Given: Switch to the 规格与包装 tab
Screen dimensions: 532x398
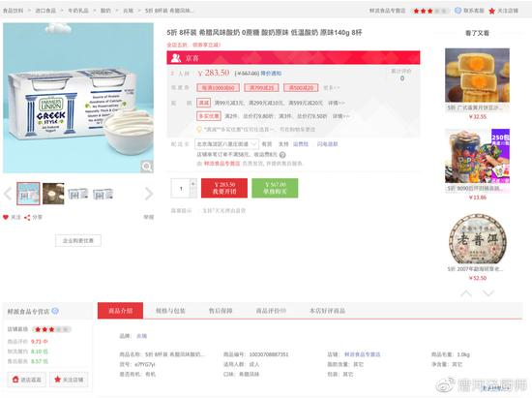Looking at the screenshot, I should [x=170, y=311].
